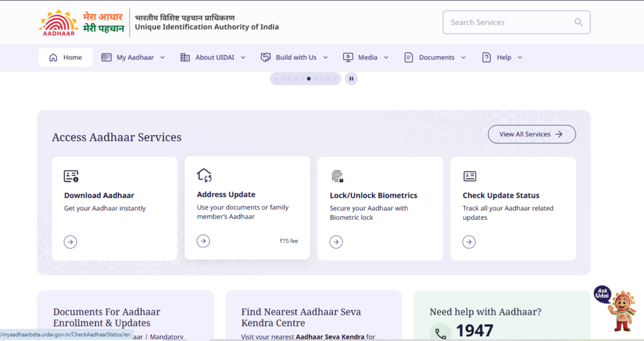
Task: Click the Media screen icon
Action: coord(348,57)
